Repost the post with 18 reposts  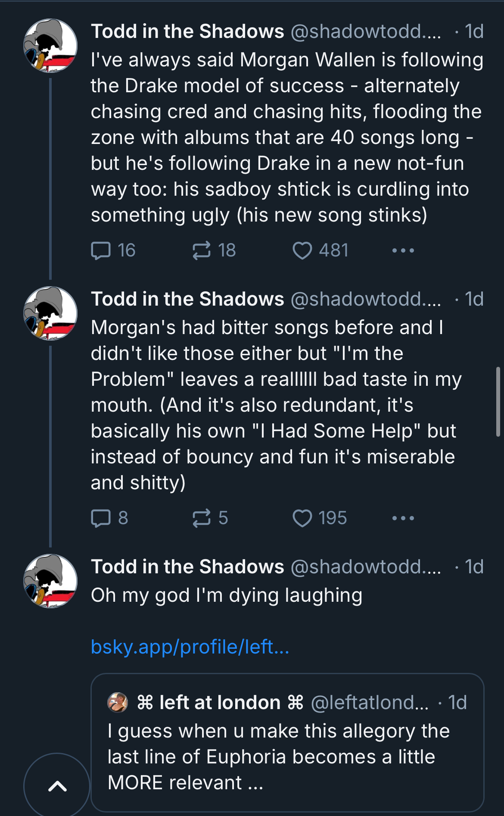(214, 250)
